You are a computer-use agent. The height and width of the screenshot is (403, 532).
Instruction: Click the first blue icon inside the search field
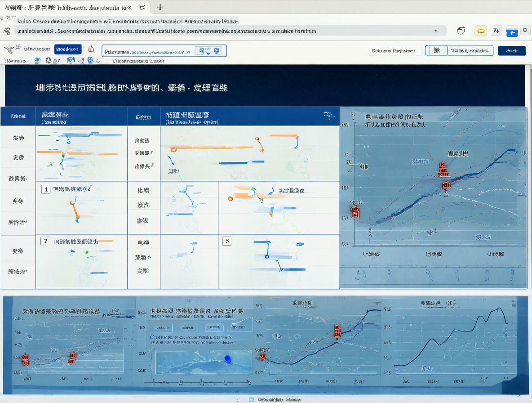point(202,51)
